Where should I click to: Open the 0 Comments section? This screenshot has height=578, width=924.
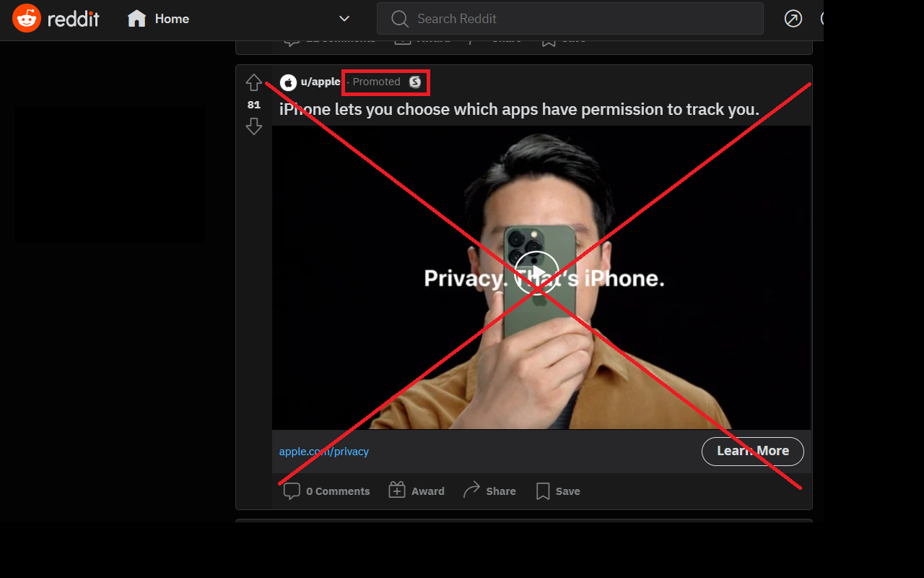tap(327, 491)
